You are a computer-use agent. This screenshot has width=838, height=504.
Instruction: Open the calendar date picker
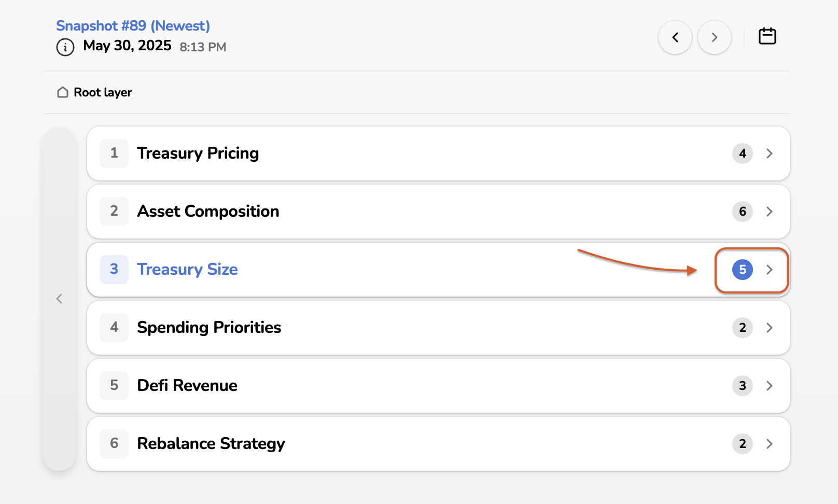click(x=767, y=36)
